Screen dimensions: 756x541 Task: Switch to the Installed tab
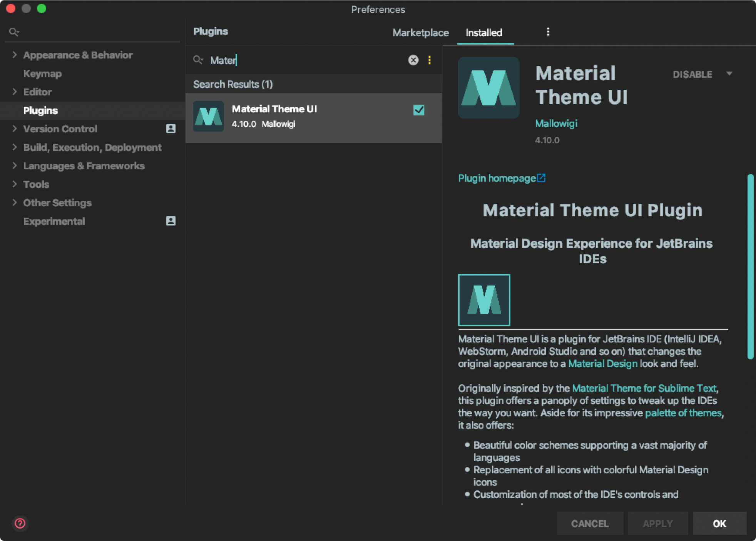[484, 33]
